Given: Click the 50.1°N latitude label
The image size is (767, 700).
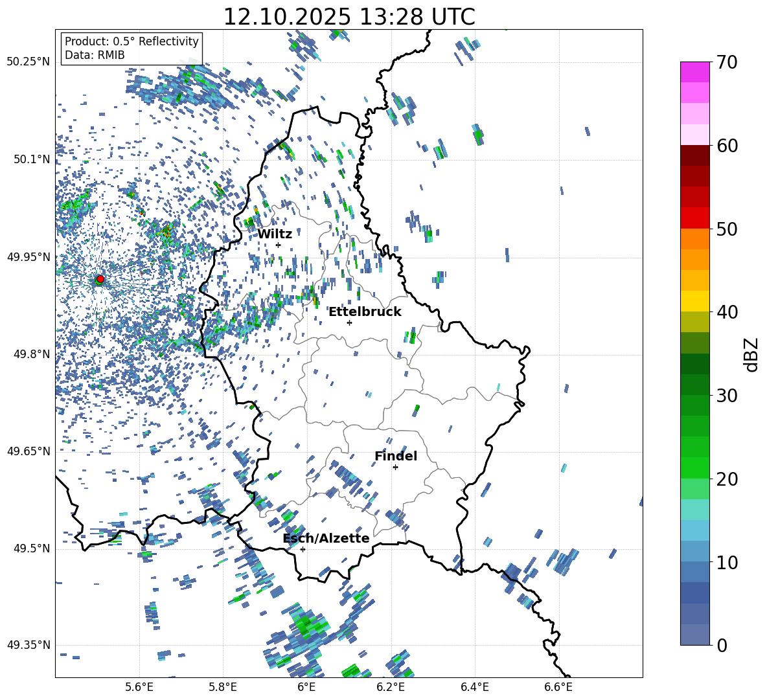Looking at the screenshot, I should (x=31, y=159).
